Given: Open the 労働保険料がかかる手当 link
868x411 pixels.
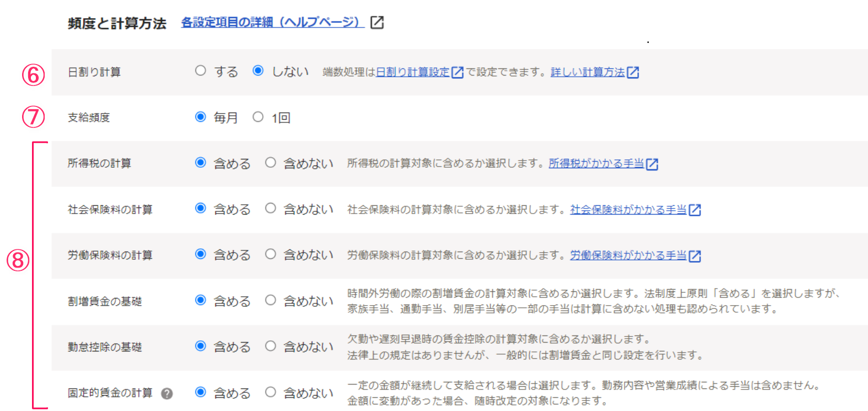Looking at the screenshot, I should (629, 255).
